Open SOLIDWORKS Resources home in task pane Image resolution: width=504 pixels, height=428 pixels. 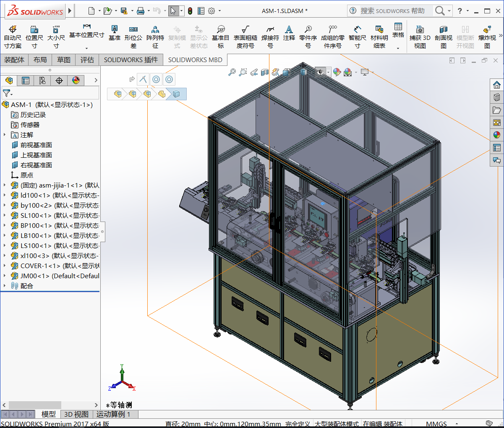click(x=497, y=85)
